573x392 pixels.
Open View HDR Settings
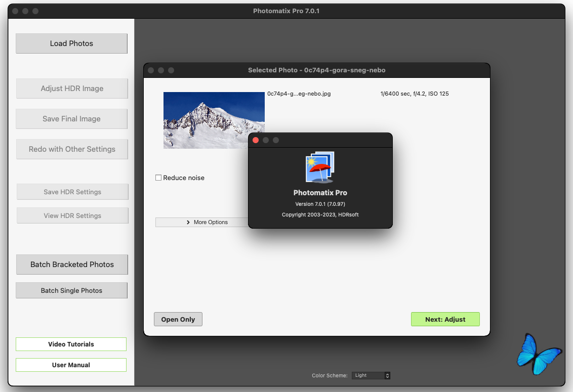point(72,215)
